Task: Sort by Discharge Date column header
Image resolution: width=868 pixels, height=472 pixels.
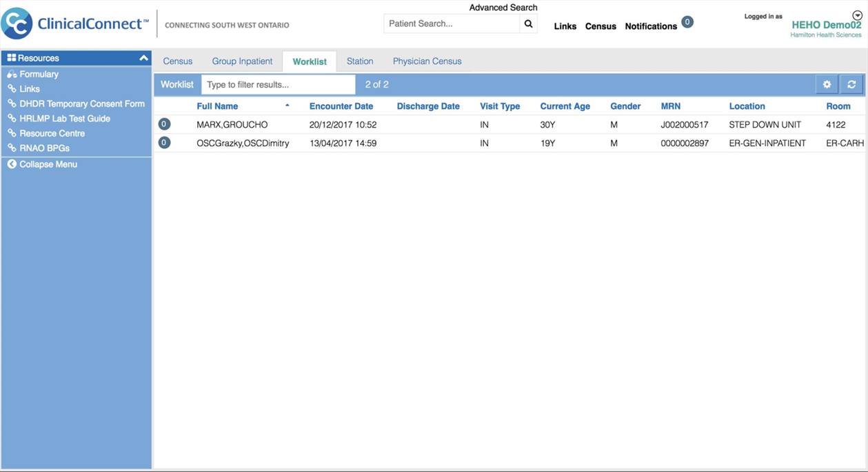Action: (428, 106)
